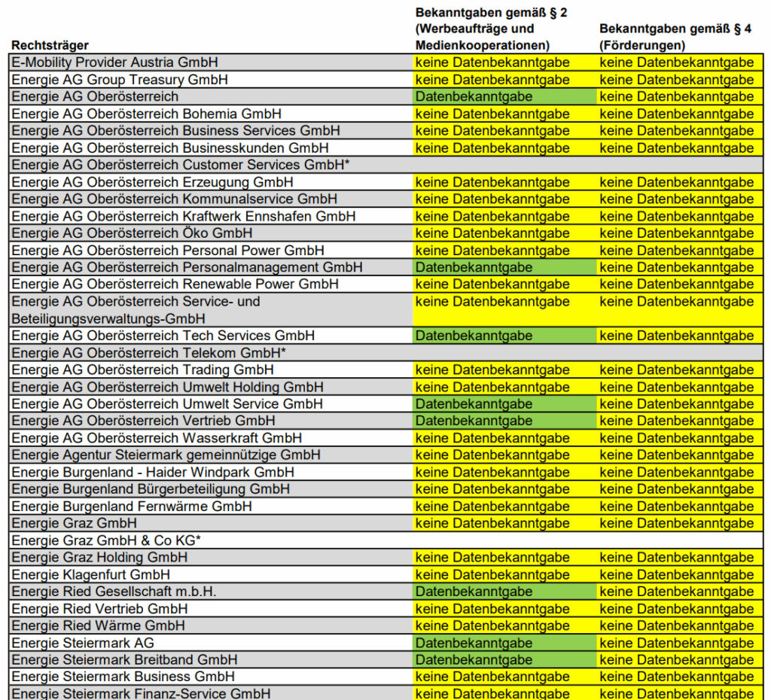Select Energie AG Oberösterreich Bohemia GmbH name

coord(147,114)
